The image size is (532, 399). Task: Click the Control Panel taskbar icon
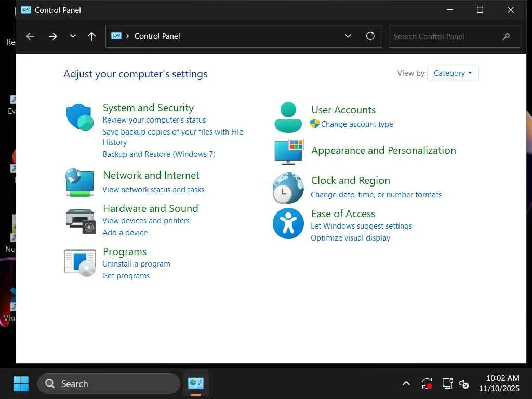196,383
